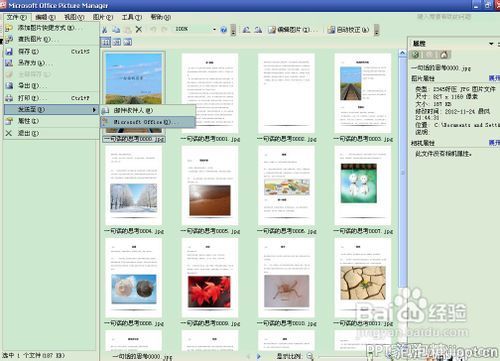Click the Back icon in 属性 pane
Image resolution: width=500 pixels, height=361 pixels.
click(415, 54)
